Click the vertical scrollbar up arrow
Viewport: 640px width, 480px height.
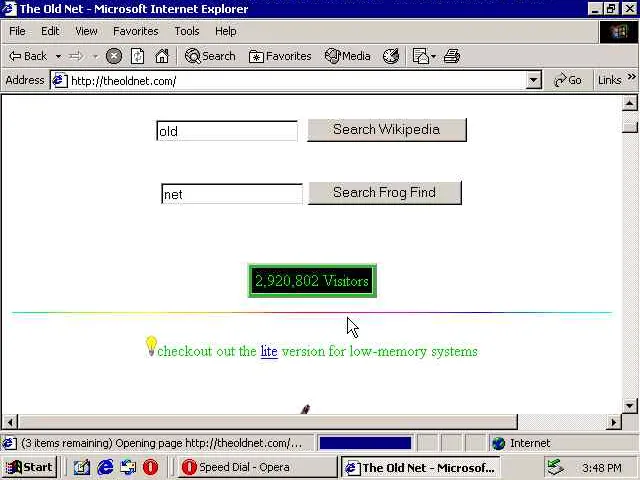coord(629,104)
